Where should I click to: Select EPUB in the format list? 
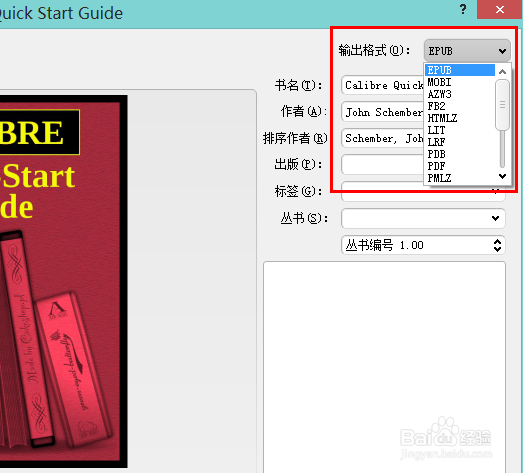click(460, 70)
